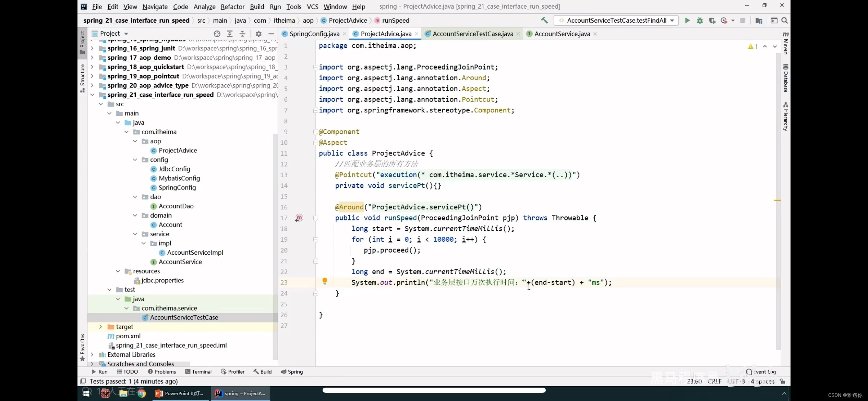Click the yellow warning stripe marker
This screenshot has height=401, width=868.
click(x=777, y=200)
